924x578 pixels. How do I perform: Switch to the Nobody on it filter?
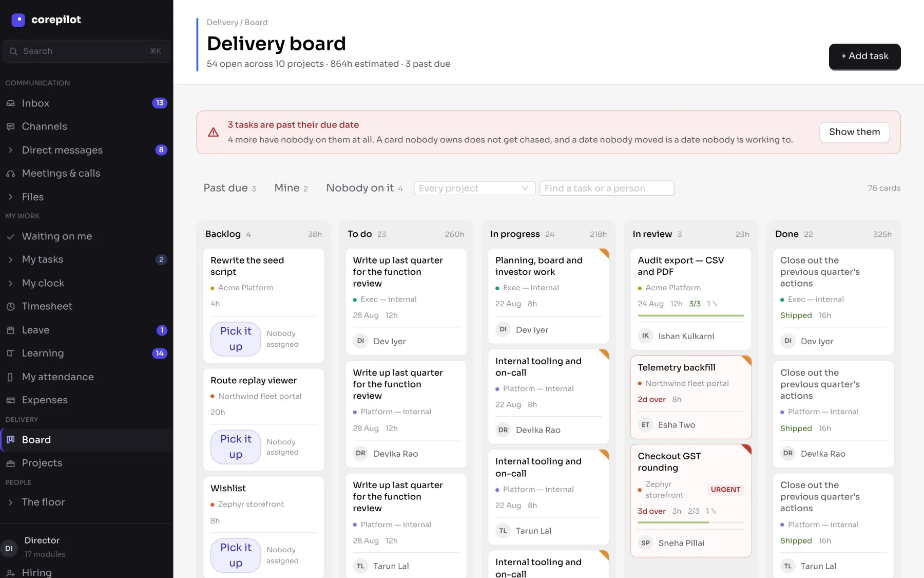tap(364, 188)
